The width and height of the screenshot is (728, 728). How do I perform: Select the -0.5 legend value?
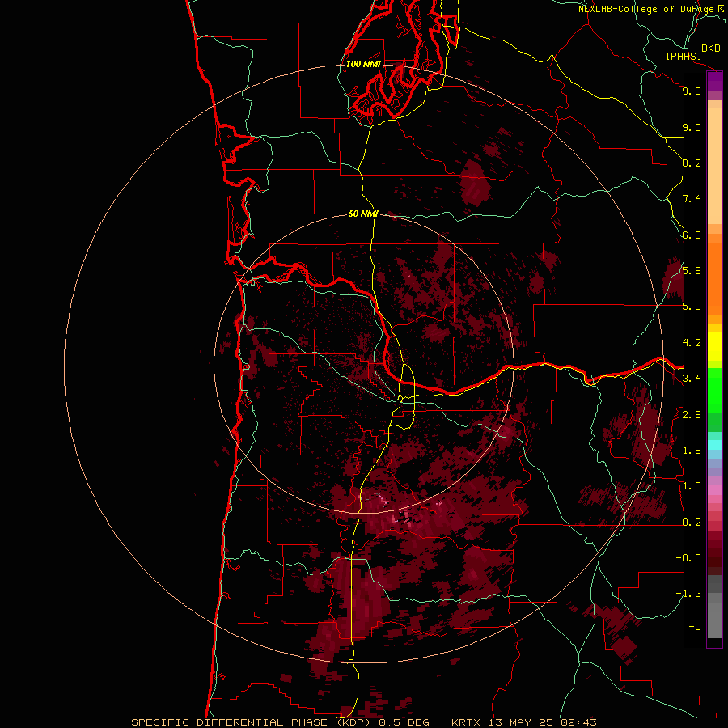(688, 557)
